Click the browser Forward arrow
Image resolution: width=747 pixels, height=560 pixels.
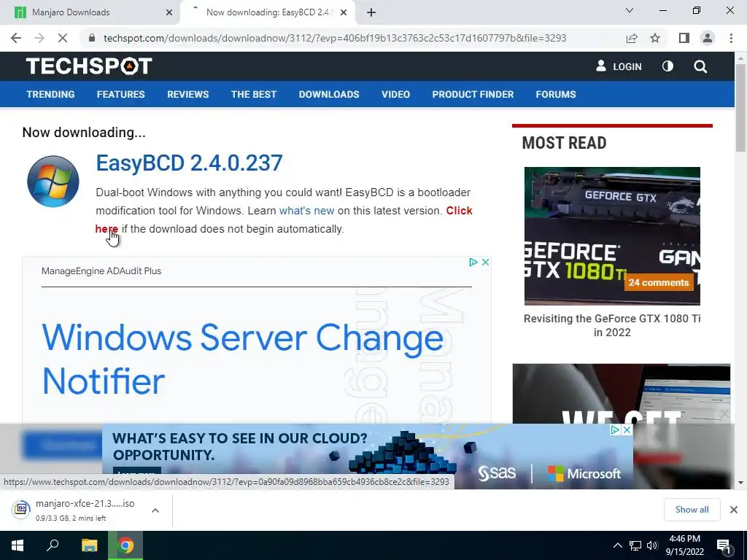click(39, 38)
